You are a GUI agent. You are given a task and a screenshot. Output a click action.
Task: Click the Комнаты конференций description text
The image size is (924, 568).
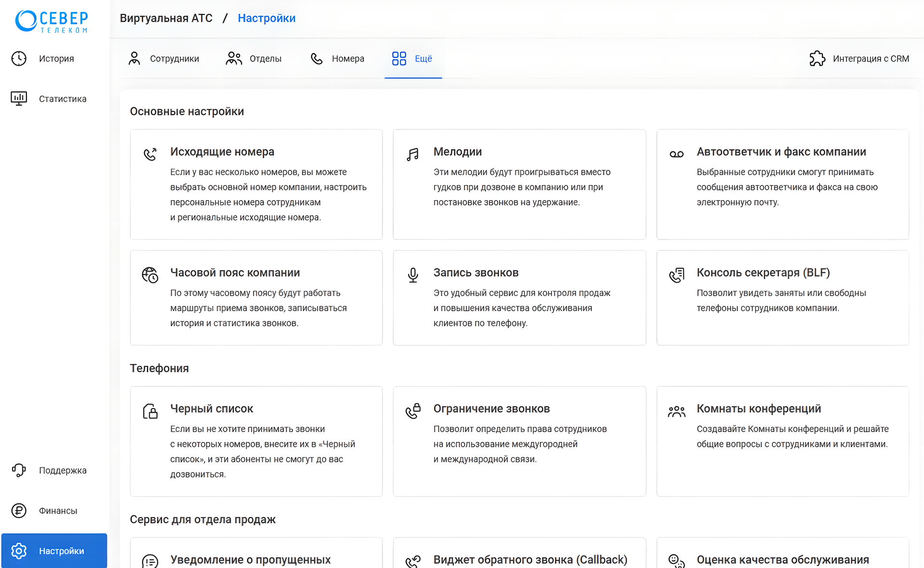click(x=793, y=436)
